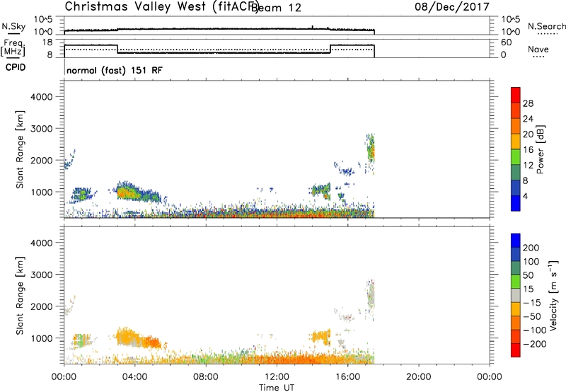
Task: Click the Nave legend label
Action: pyautogui.click(x=538, y=50)
